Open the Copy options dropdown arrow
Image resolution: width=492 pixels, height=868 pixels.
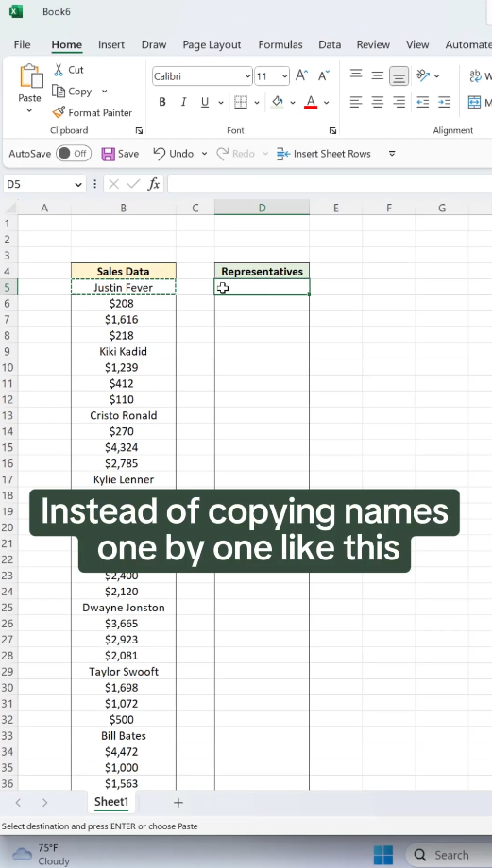pos(104,92)
